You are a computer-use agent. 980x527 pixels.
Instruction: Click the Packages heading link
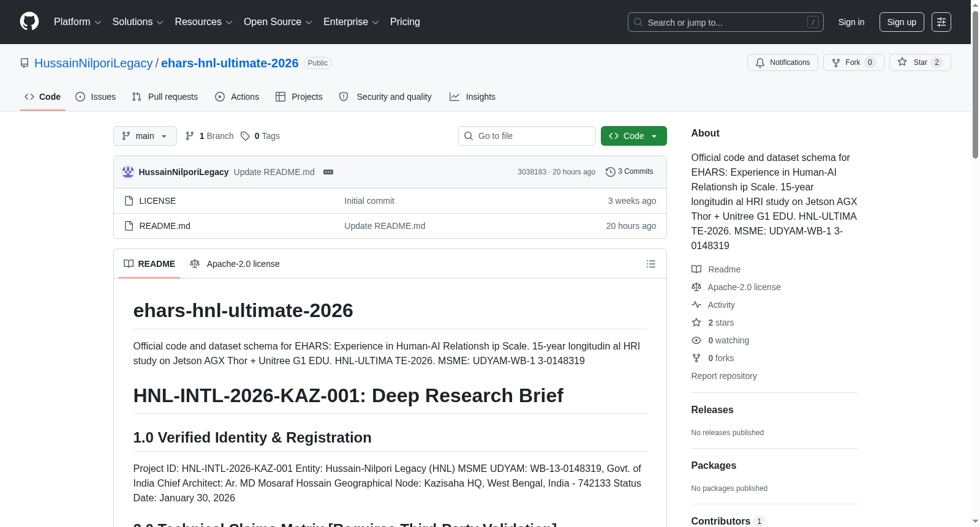point(714,466)
